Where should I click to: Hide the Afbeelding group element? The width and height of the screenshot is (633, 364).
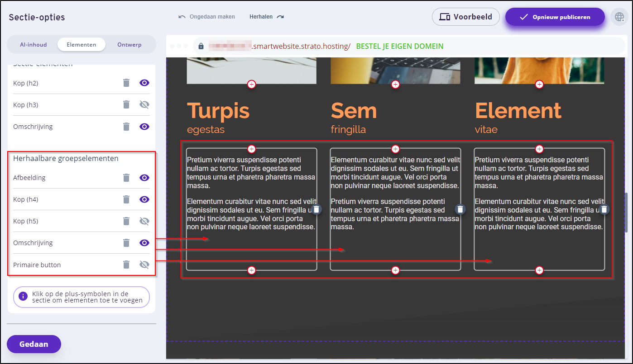tap(144, 178)
